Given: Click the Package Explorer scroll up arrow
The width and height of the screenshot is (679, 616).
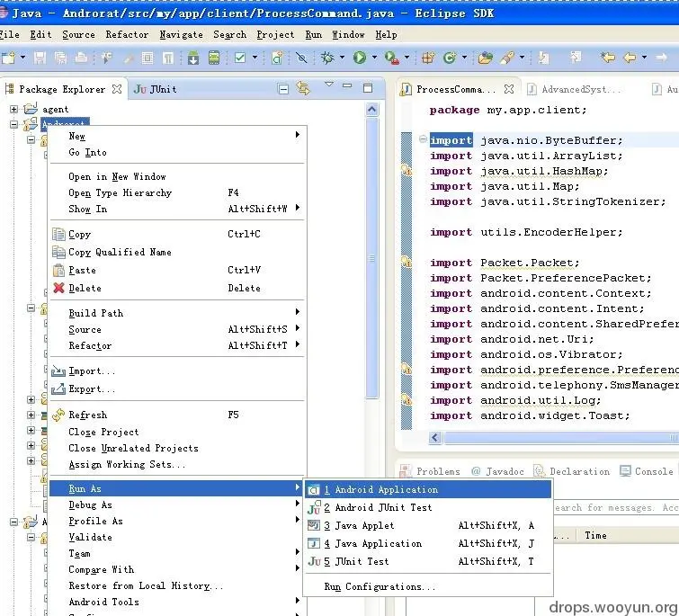Looking at the screenshot, I should (372, 110).
